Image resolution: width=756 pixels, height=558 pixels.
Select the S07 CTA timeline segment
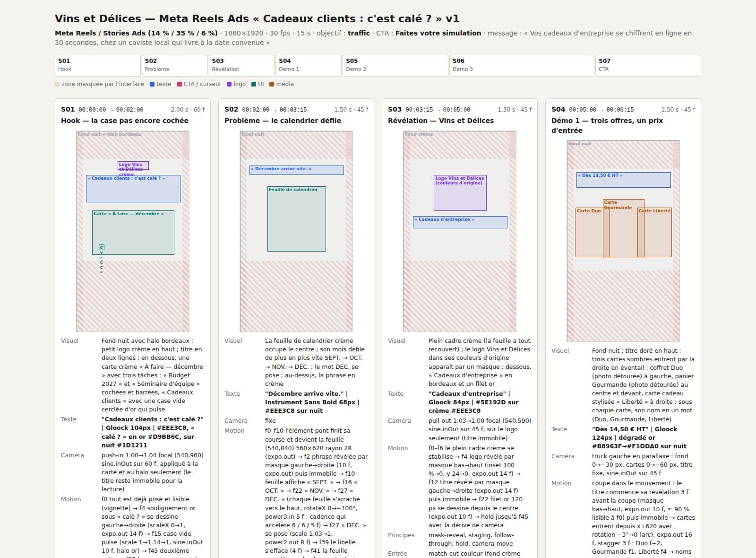[648, 65]
